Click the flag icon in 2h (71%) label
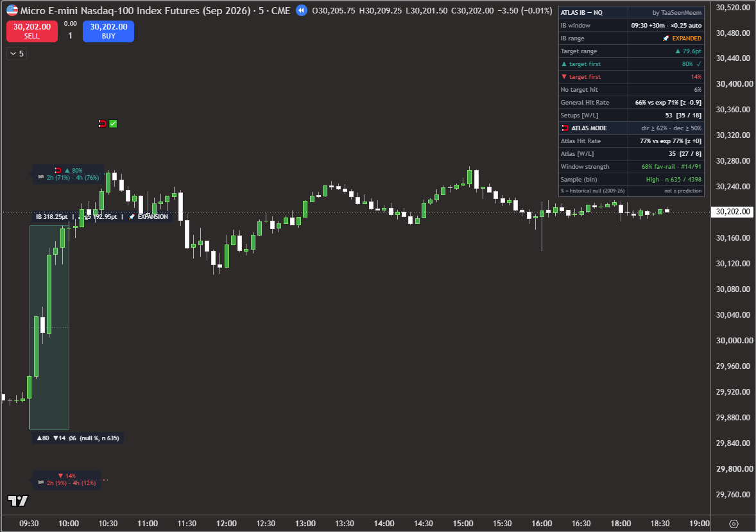 [x=41, y=178]
